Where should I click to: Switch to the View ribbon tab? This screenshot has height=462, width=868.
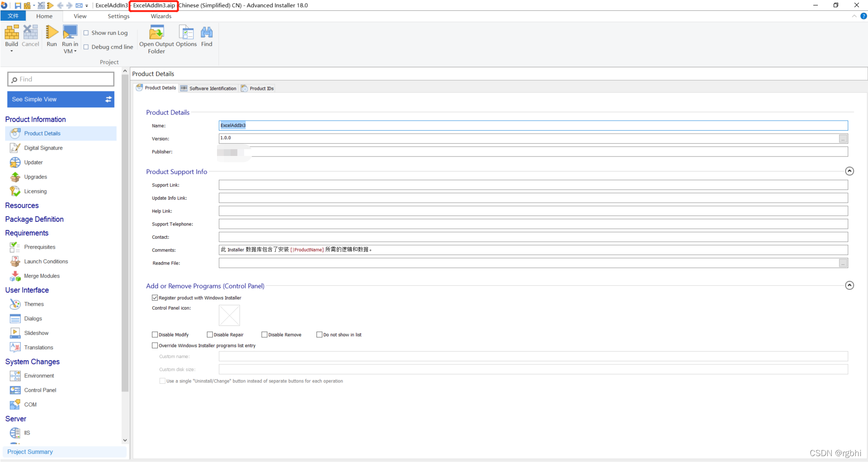[80, 16]
